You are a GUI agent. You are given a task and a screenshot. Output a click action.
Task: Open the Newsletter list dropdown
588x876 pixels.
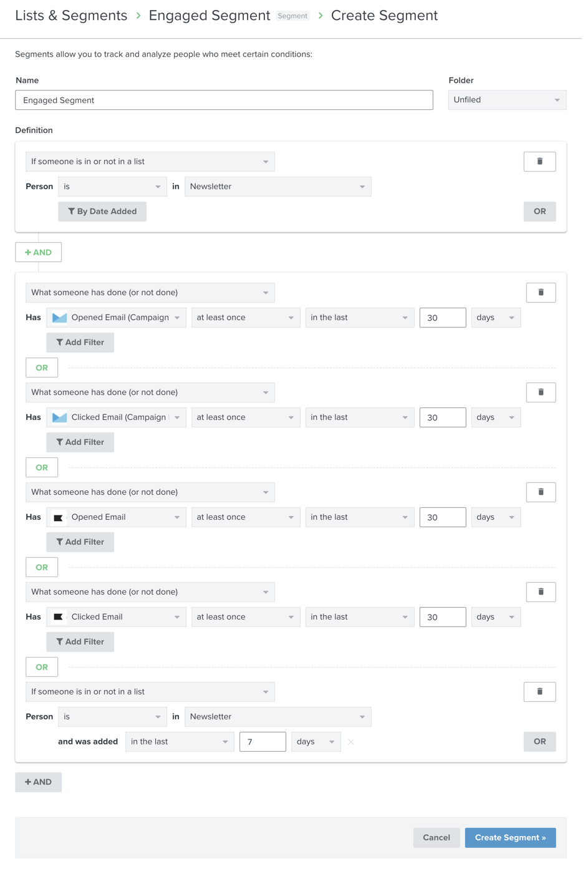click(x=277, y=186)
